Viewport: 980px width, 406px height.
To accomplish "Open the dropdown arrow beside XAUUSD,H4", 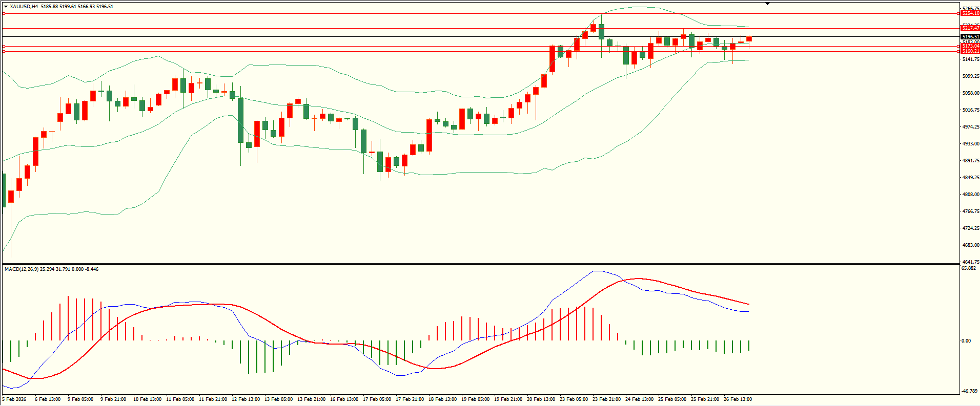I will tap(6, 7).
